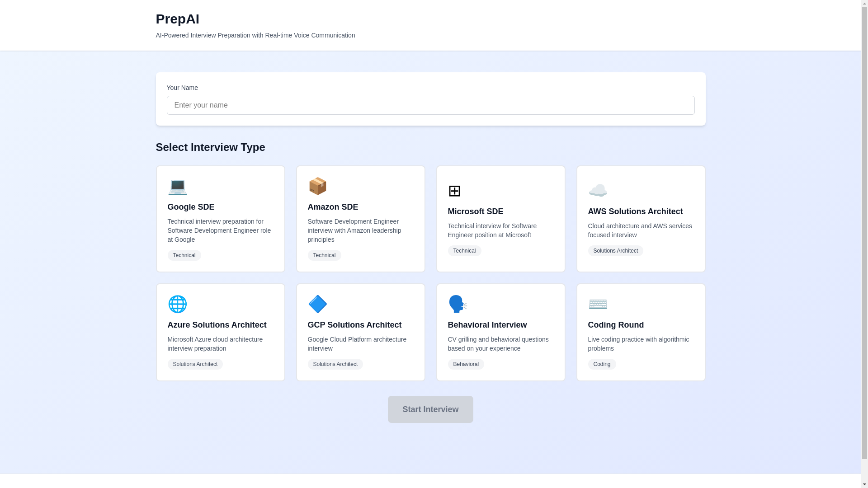The height and width of the screenshot is (488, 868).
Task: Pick the AWS Solutions Architect title
Action: (635, 211)
